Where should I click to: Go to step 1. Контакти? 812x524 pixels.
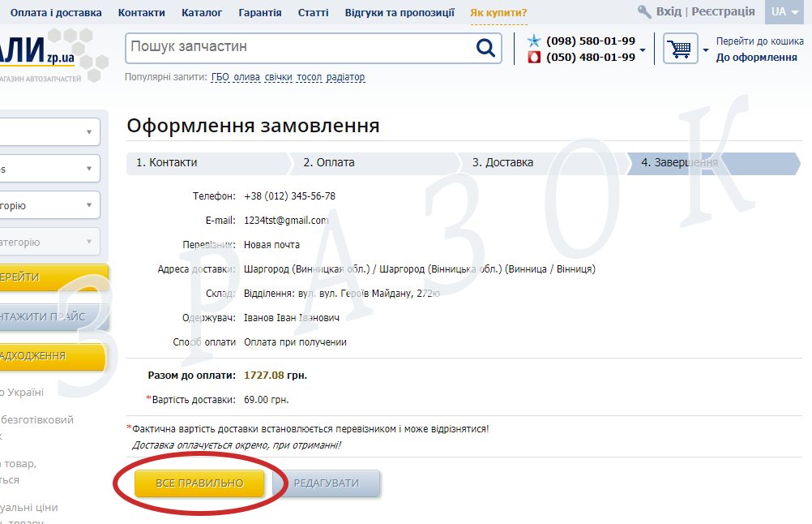[167, 162]
